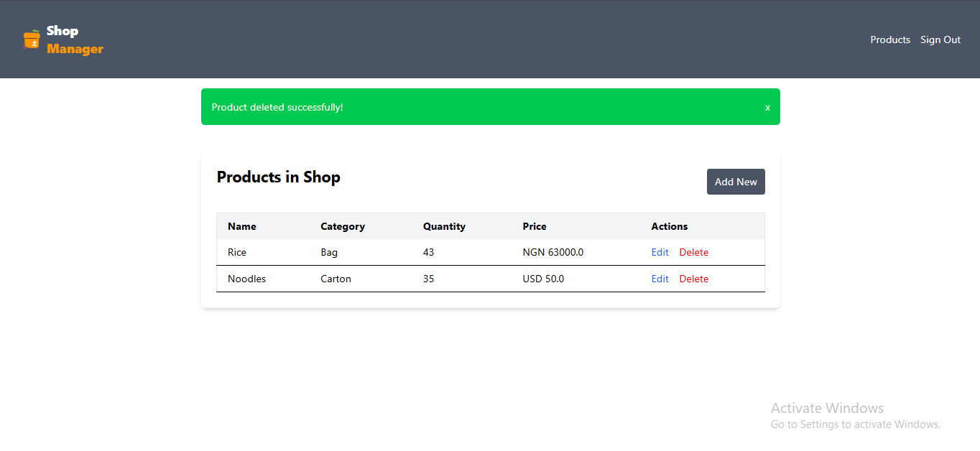The height and width of the screenshot is (451, 980).
Task: Click the Shop Manager basket logo
Action: click(x=32, y=39)
